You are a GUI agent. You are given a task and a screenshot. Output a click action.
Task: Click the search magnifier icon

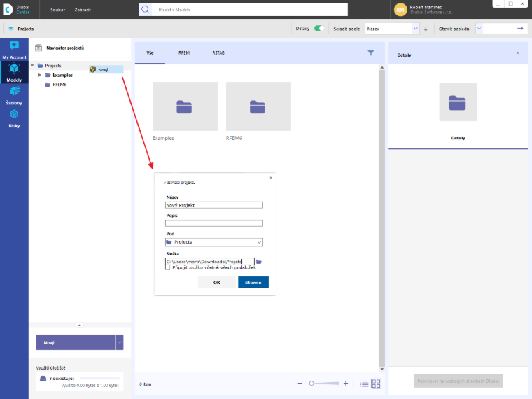click(146, 10)
